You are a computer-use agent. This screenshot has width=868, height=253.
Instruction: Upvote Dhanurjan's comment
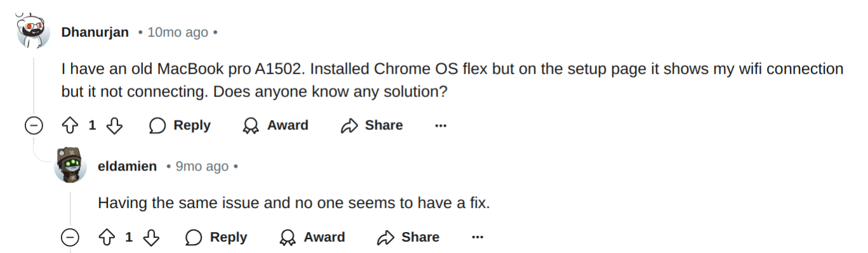click(x=70, y=126)
